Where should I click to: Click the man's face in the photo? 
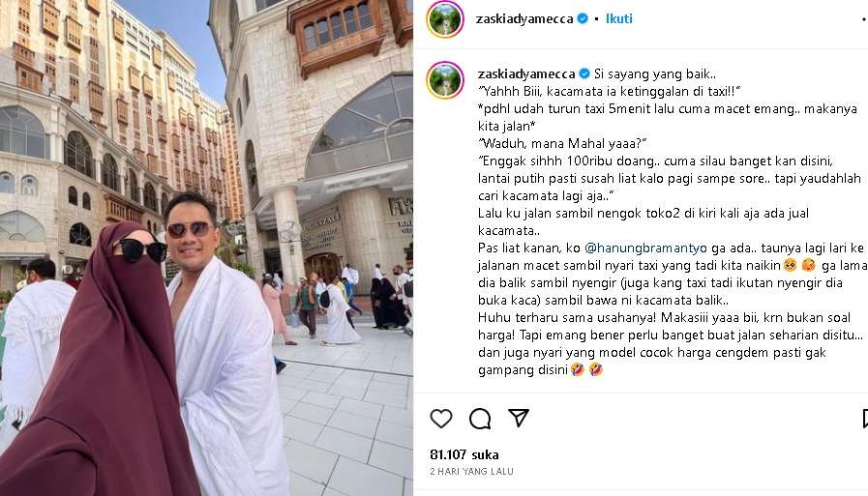tap(190, 232)
